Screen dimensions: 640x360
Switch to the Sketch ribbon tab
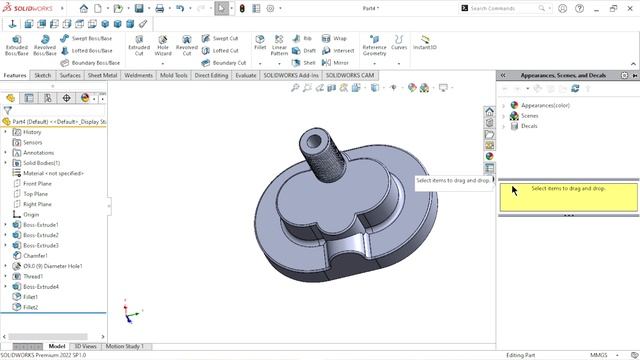click(x=43, y=76)
